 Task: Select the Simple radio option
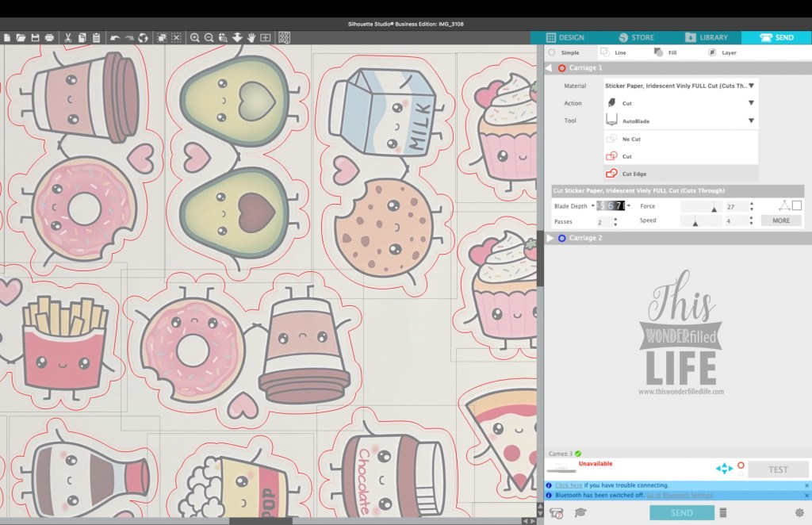tap(552, 52)
